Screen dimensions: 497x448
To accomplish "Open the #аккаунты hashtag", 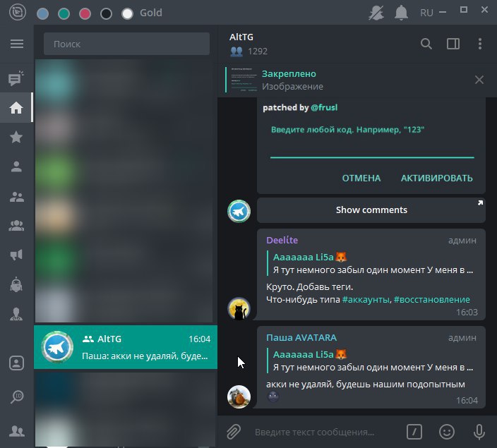I will pyautogui.click(x=366, y=299).
